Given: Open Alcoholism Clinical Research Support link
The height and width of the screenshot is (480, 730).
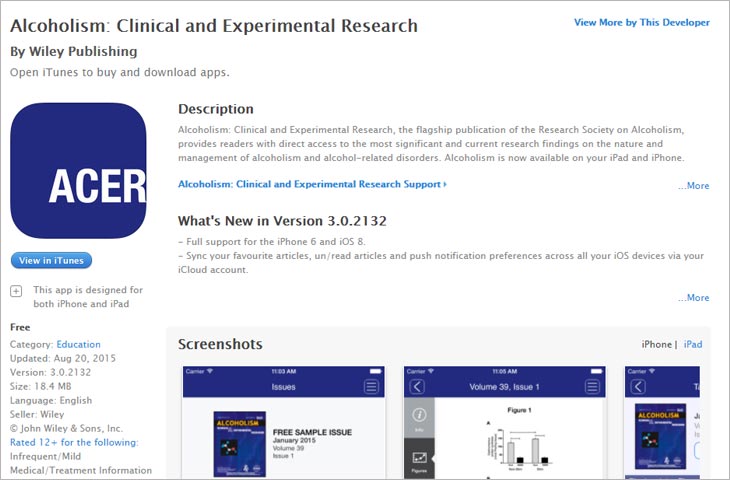Looking at the screenshot, I should [x=312, y=184].
